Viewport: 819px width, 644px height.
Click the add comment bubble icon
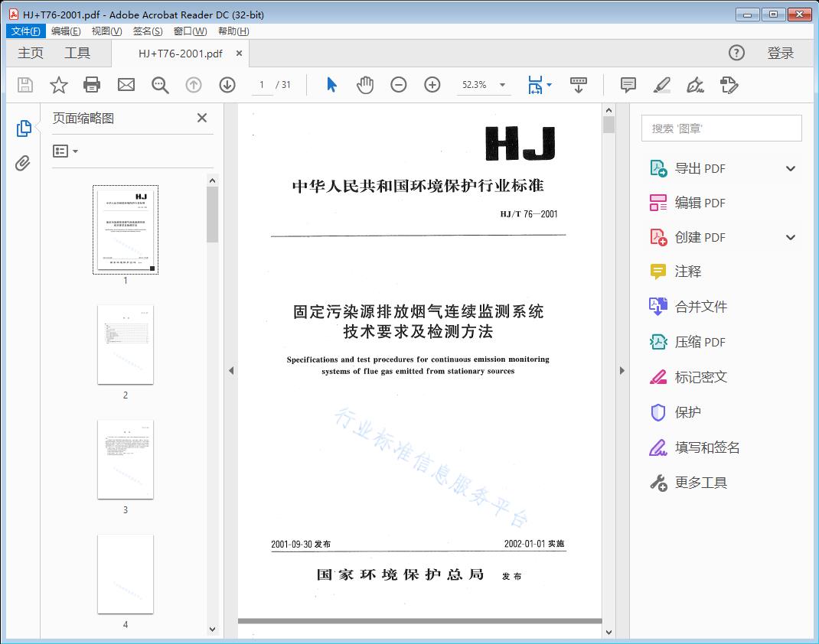(628, 85)
